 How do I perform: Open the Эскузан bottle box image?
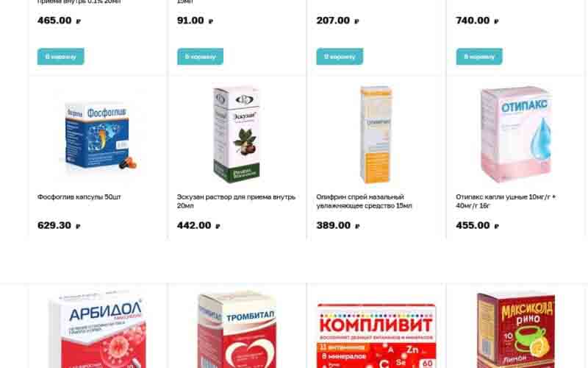pyautogui.click(x=237, y=135)
